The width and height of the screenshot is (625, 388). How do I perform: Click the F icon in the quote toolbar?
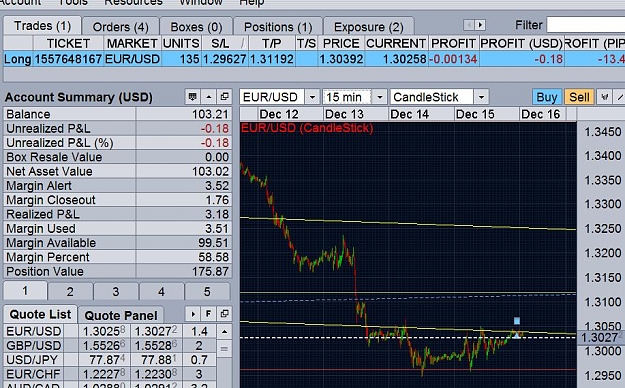click(x=208, y=314)
